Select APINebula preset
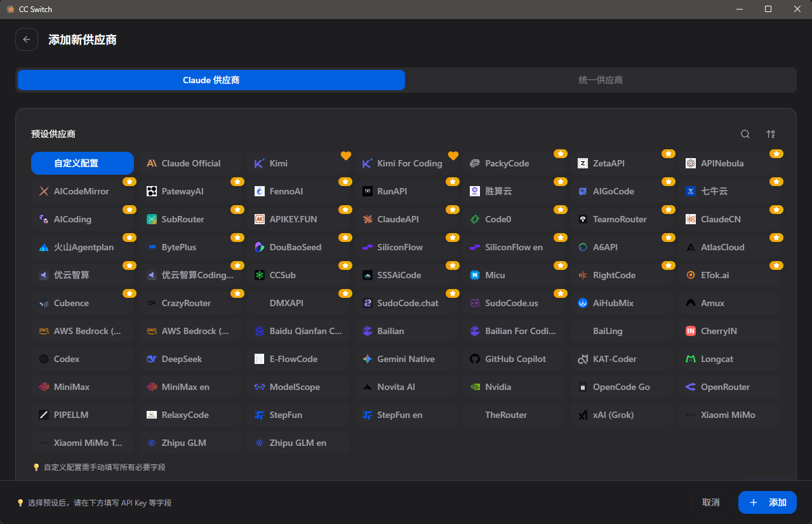 point(730,163)
